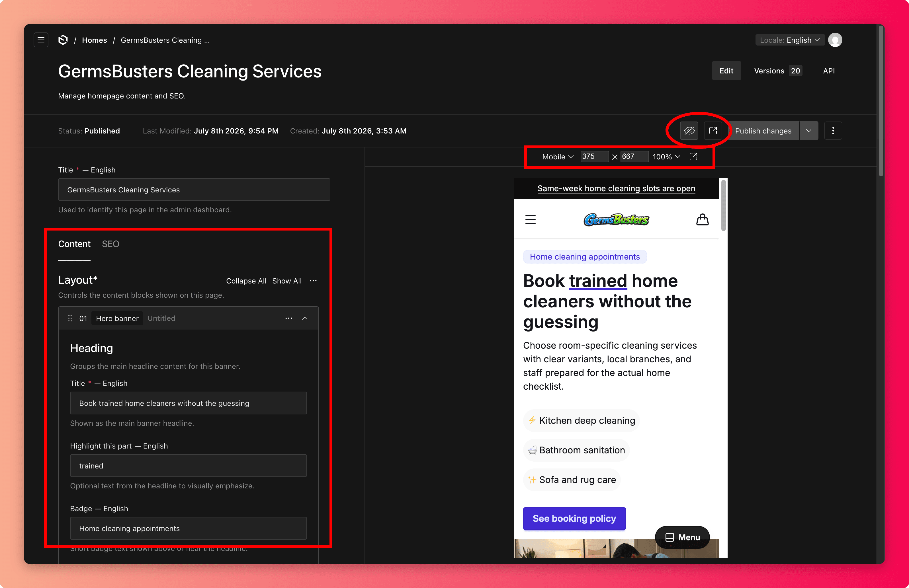Click the Badge input field

(188, 528)
